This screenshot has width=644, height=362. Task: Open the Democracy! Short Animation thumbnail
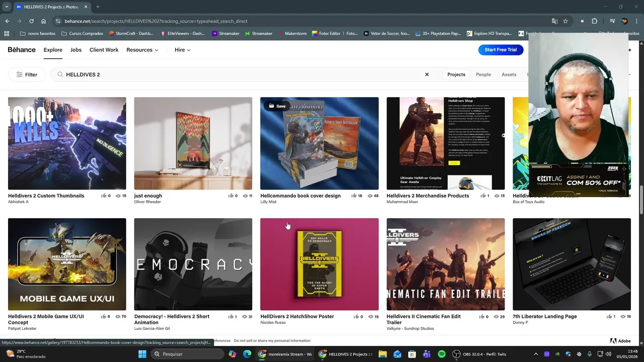coord(193,264)
